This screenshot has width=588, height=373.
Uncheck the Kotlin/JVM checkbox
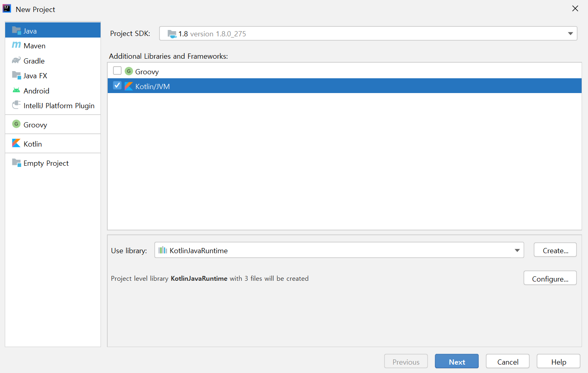tap(117, 85)
